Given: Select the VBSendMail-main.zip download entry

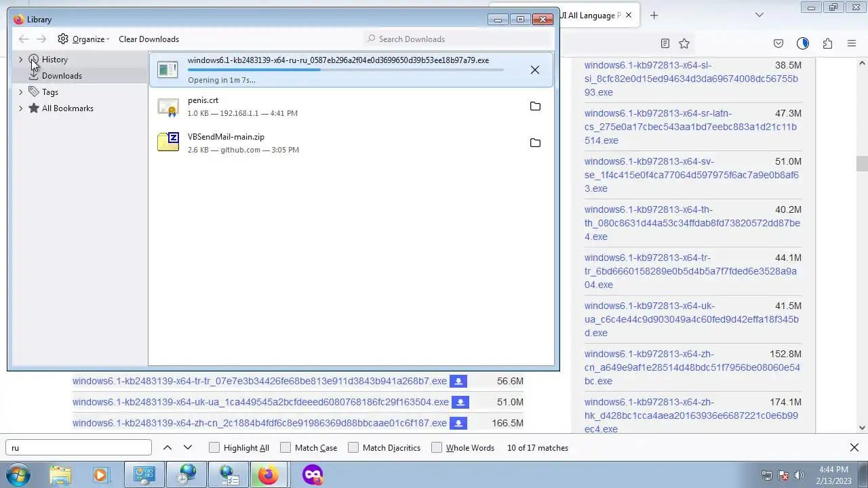Looking at the screenshot, I should pyautogui.click(x=351, y=143).
